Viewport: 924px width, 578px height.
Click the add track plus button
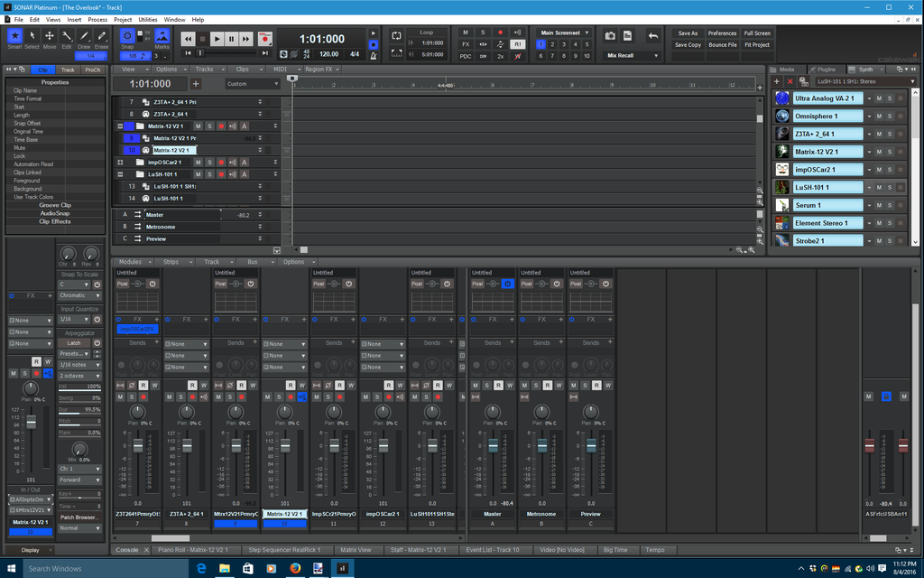click(195, 84)
